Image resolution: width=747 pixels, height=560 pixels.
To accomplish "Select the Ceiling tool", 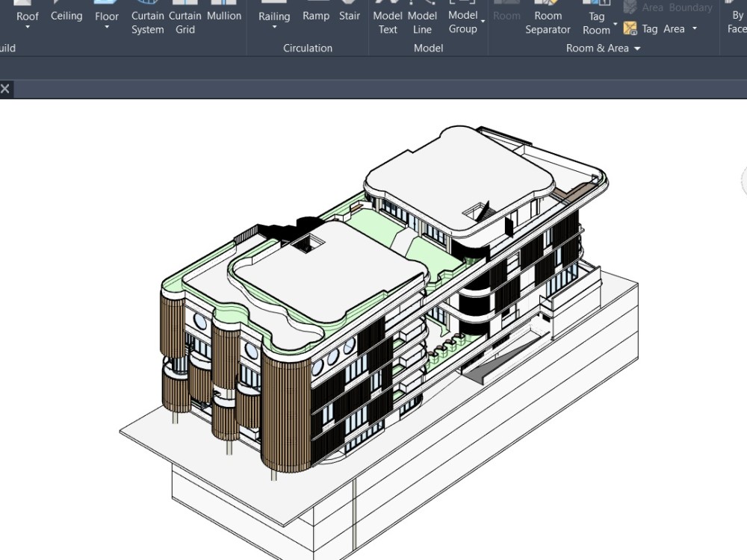I will tap(66, 15).
